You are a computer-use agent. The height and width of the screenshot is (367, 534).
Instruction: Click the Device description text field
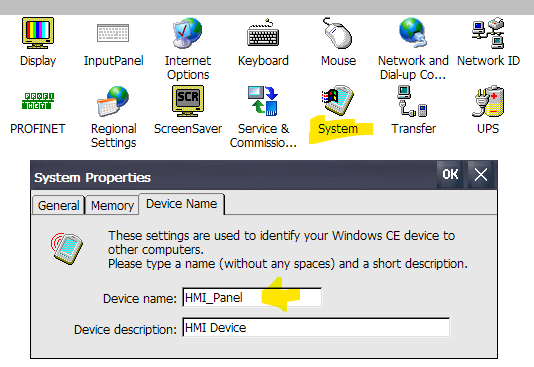coord(316,328)
